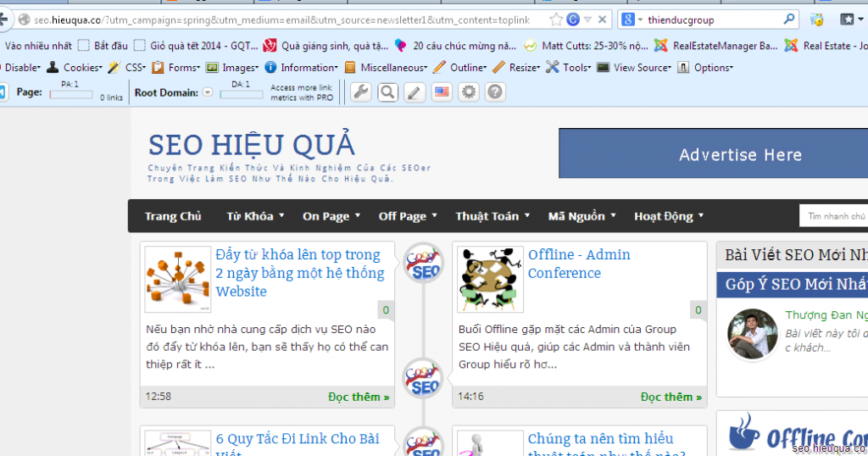This screenshot has height=456, width=868.
Task: Expand the Thuật Toán navigation menu
Action: (x=492, y=216)
